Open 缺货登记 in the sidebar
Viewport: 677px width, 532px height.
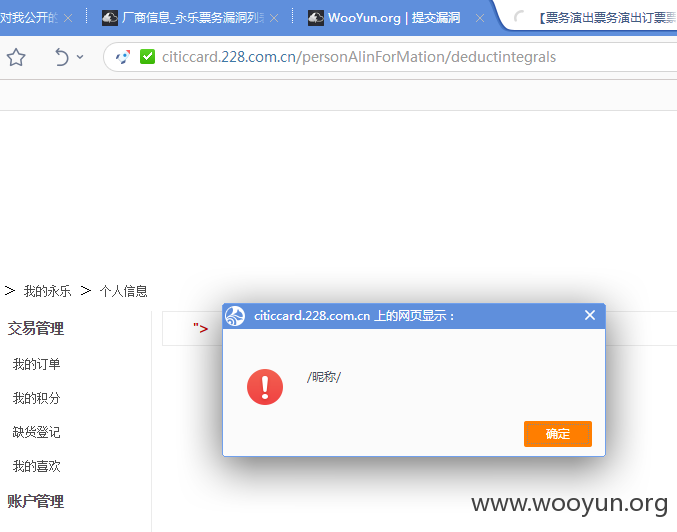click(x=36, y=432)
